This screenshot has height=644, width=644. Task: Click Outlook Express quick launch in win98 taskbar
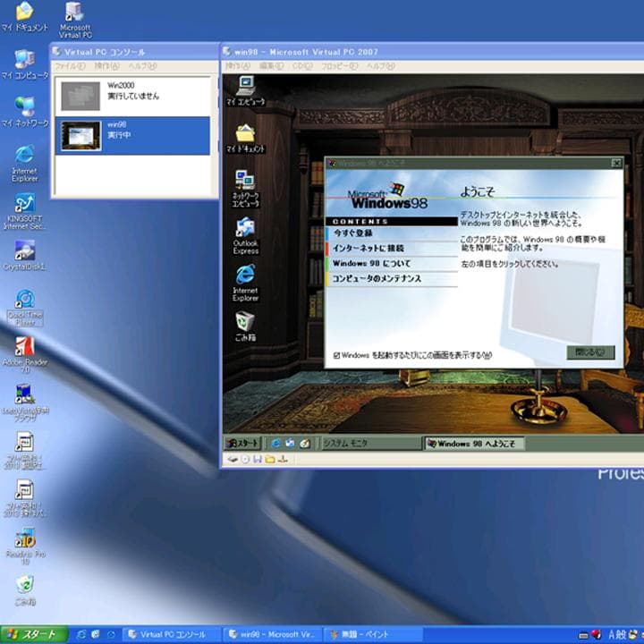(x=290, y=443)
